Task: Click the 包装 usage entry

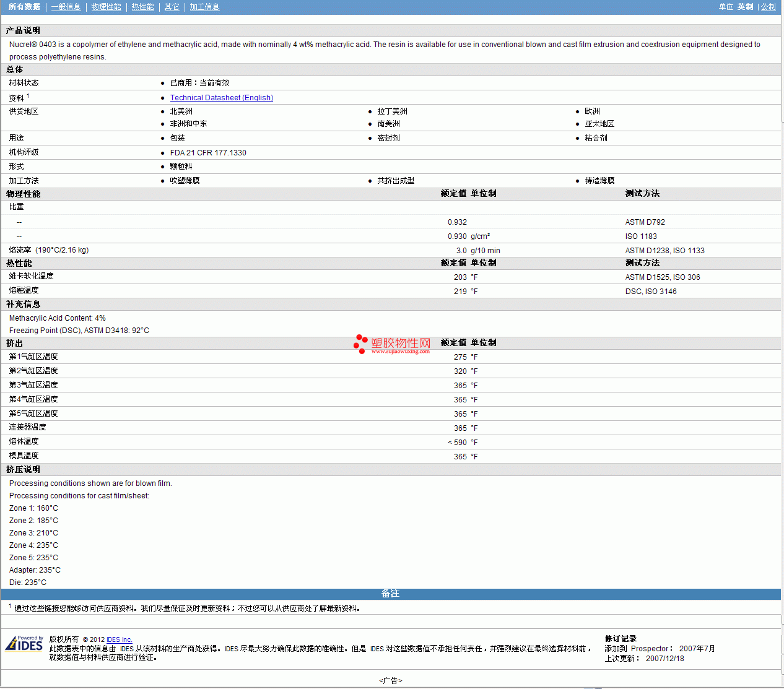Action: pyautogui.click(x=177, y=138)
